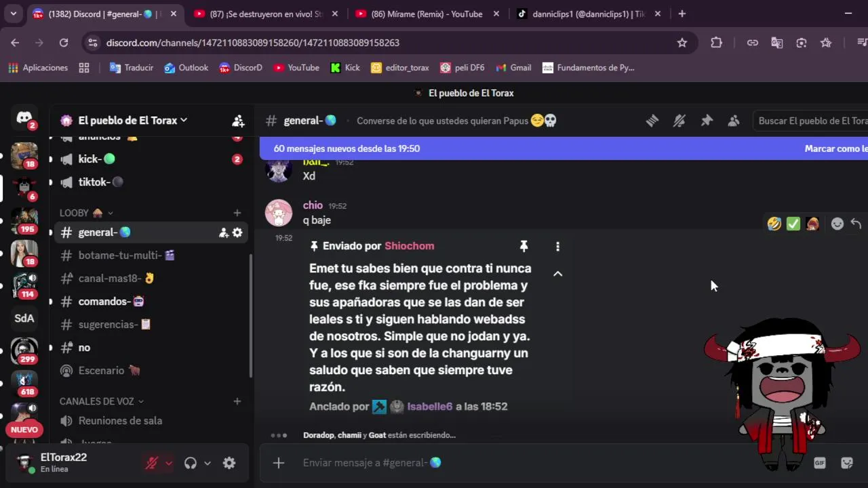Open the Threads icon in channel header
The height and width of the screenshot is (488, 868).
652,121
